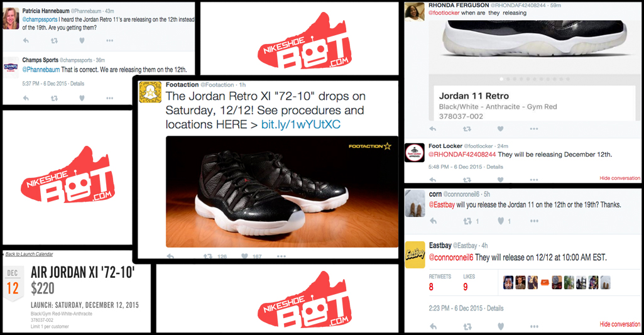Open Details of Champs Sports tweet
This screenshot has width=644, height=335.
click(77, 84)
